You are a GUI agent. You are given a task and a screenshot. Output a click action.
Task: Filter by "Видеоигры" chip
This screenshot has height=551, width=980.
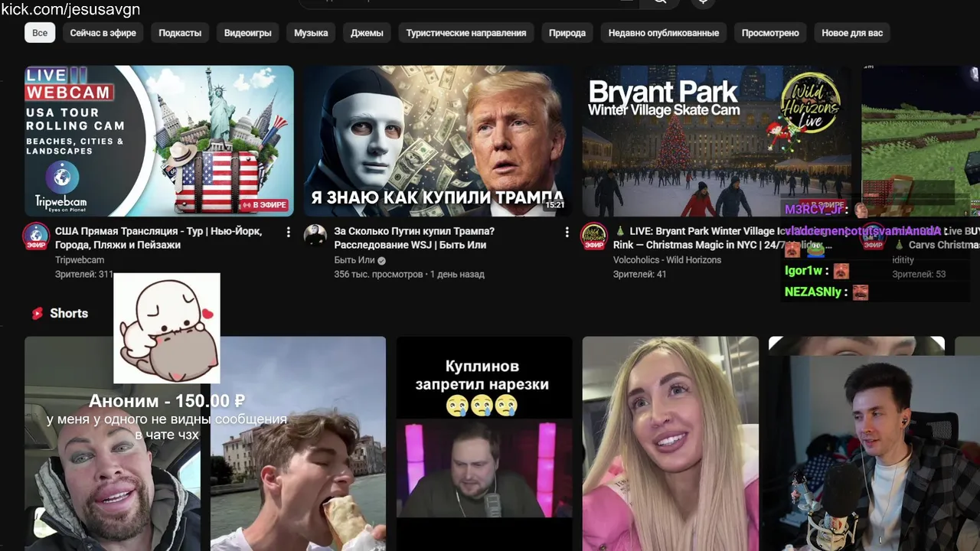coord(248,33)
